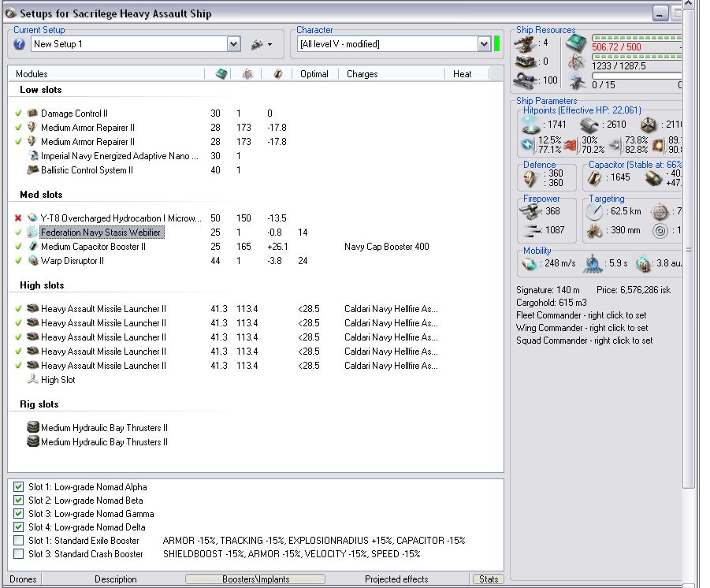Uncheck Slot 1 Low-grade Nomad Alpha implant

[x=18, y=487]
